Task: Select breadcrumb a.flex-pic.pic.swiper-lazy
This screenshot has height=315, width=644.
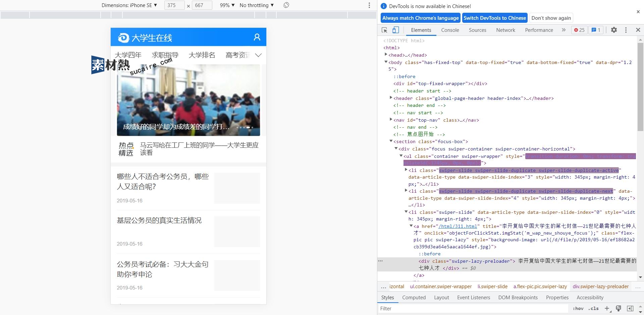Action: [x=540, y=287]
